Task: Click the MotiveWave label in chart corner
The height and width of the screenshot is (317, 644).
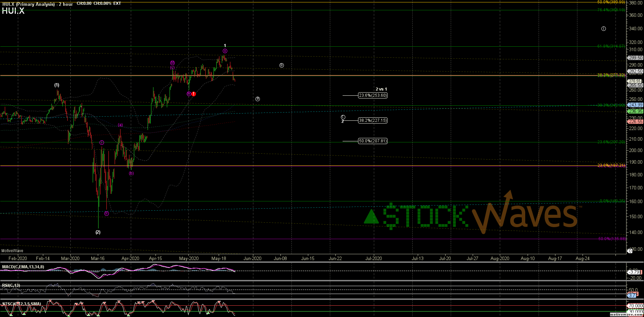Action: click(x=12, y=251)
